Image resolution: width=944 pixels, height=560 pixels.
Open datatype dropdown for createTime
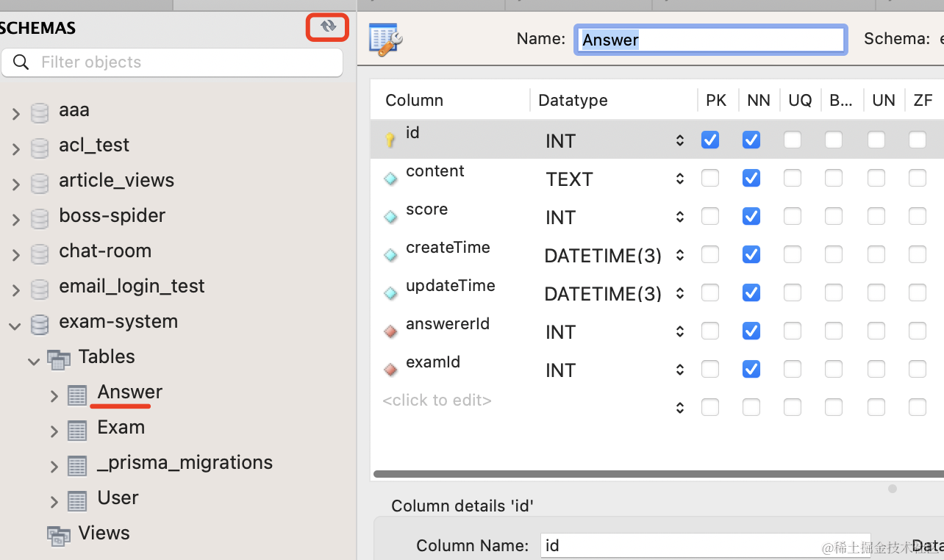click(x=680, y=255)
